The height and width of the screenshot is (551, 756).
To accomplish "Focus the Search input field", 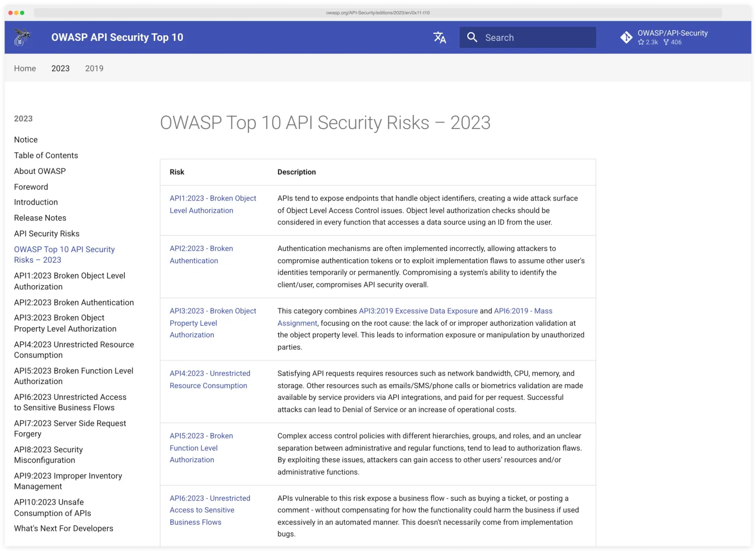I will click(528, 37).
